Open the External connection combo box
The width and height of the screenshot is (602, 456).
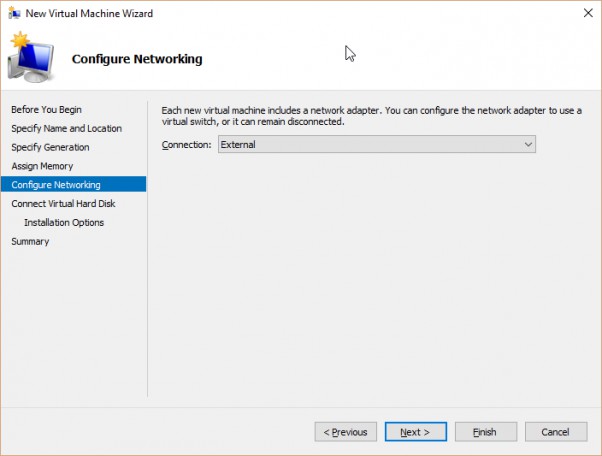click(377, 144)
